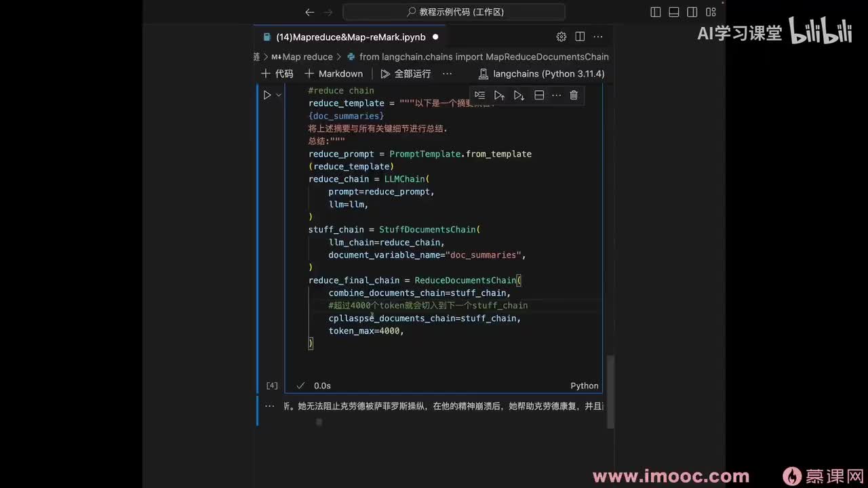Click the 0.0s execution time

[x=322, y=386]
